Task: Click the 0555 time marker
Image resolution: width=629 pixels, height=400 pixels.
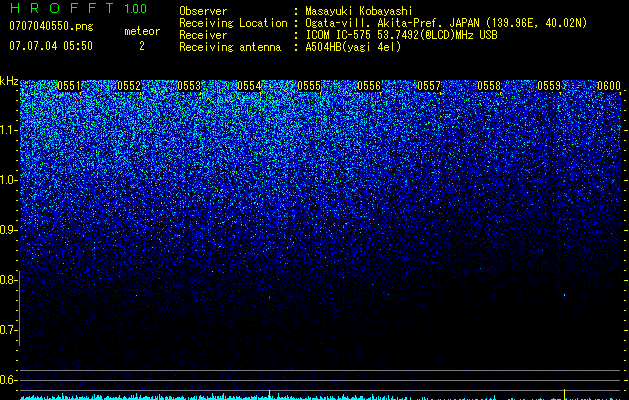Action: coord(309,86)
